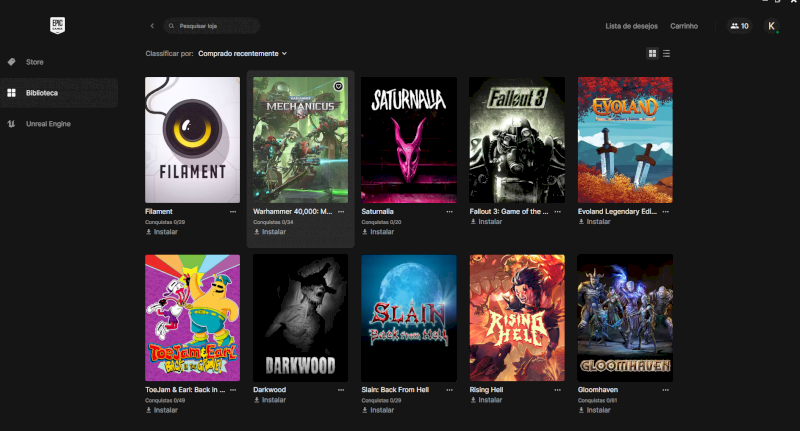The width and height of the screenshot is (800, 431).
Task: Open the Rising Hell cover thumbnail
Action: [516, 317]
